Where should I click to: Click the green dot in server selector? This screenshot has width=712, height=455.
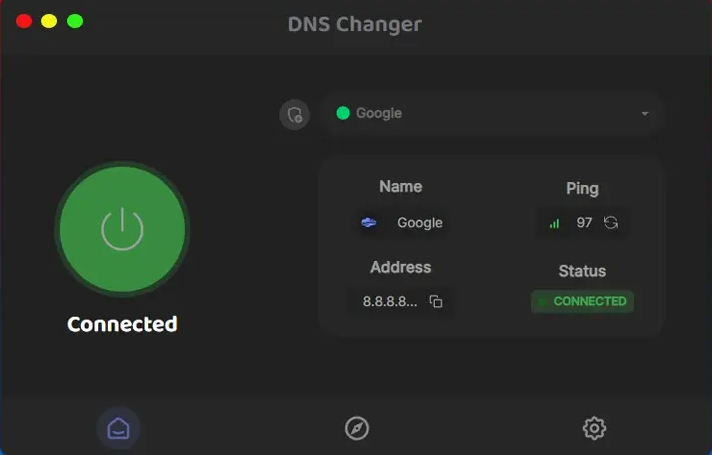(x=343, y=113)
